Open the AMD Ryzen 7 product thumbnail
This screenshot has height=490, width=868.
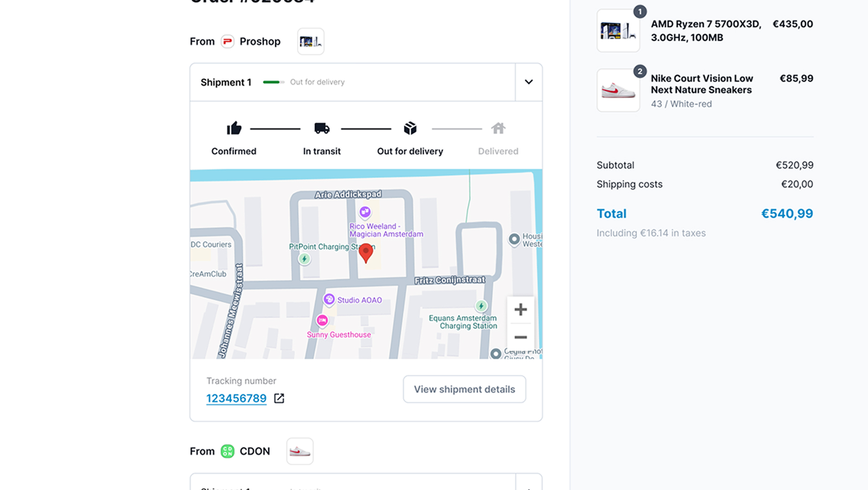[618, 31]
